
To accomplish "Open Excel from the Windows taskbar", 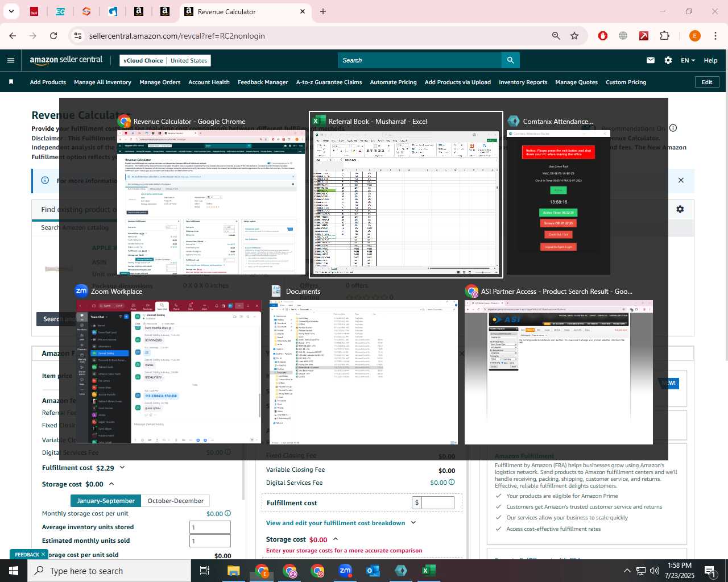I will 429,571.
